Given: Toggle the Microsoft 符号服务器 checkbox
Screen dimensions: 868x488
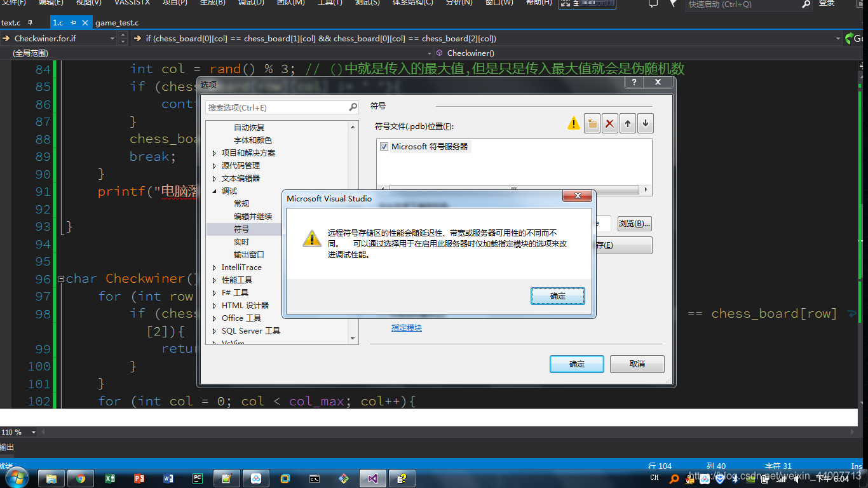Looking at the screenshot, I should (x=384, y=147).
